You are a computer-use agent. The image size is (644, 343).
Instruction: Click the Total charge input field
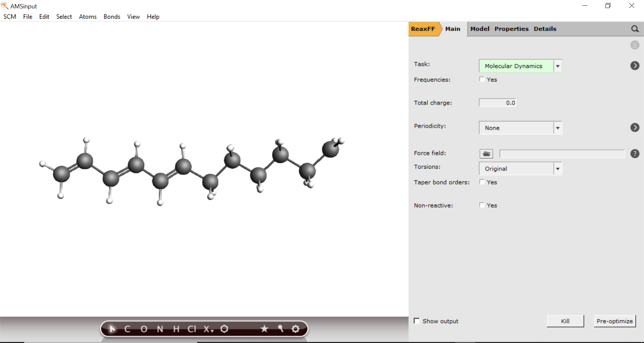click(497, 103)
